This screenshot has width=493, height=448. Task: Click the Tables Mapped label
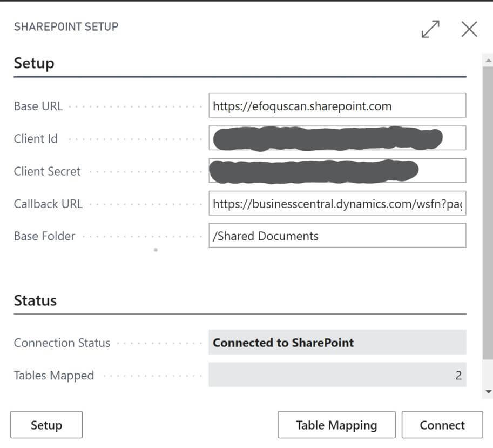coord(54,376)
